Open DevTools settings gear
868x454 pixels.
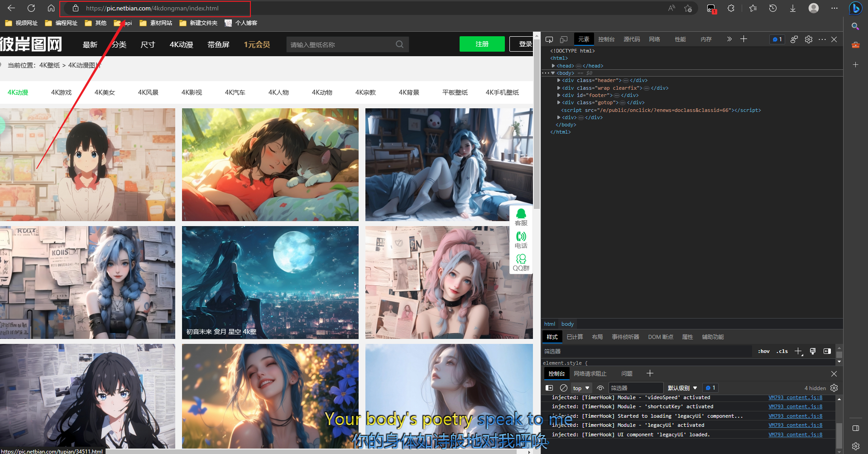[x=809, y=39]
